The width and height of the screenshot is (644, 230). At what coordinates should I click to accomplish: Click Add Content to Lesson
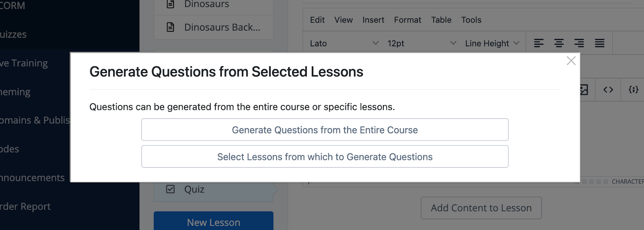click(481, 208)
